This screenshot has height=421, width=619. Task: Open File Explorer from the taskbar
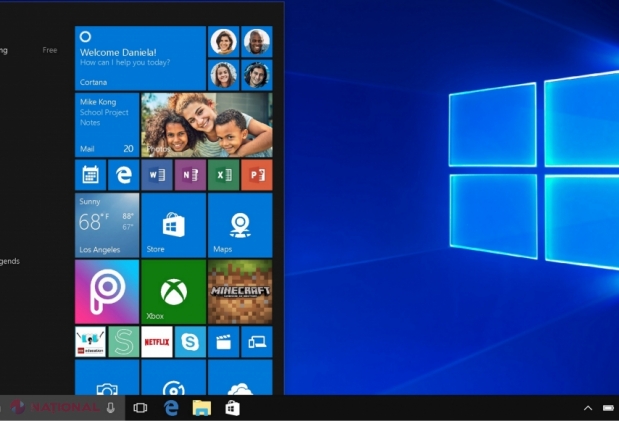[x=202, y=408]
